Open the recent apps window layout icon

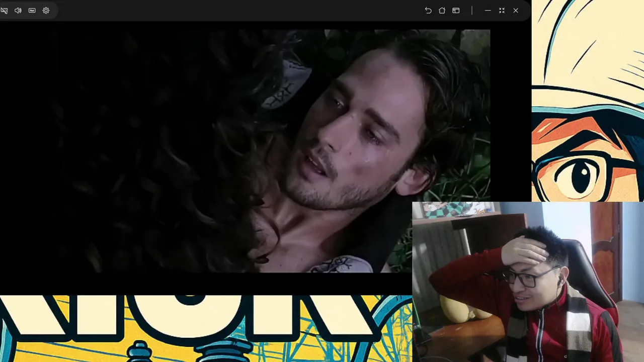pos(456,11)
